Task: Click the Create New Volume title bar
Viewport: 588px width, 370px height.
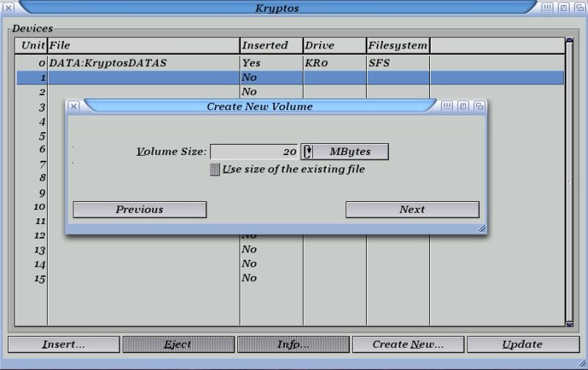Action: [x=259, y=106]
